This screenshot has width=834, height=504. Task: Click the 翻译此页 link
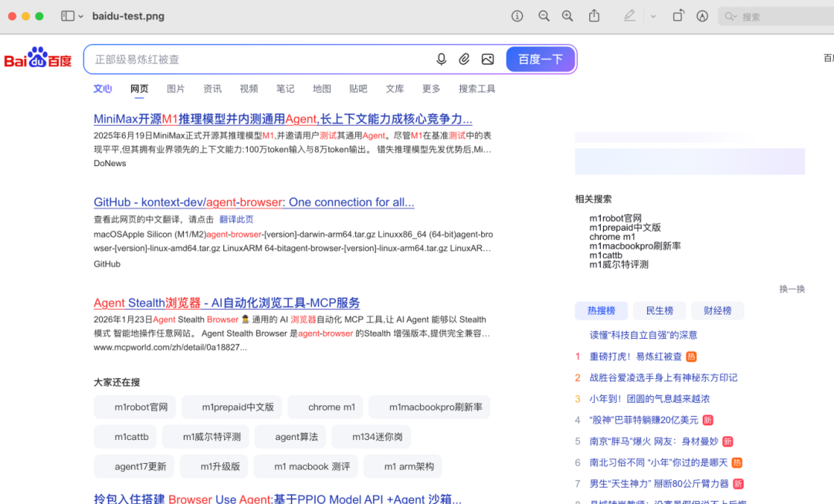click(x=236, y=219)
